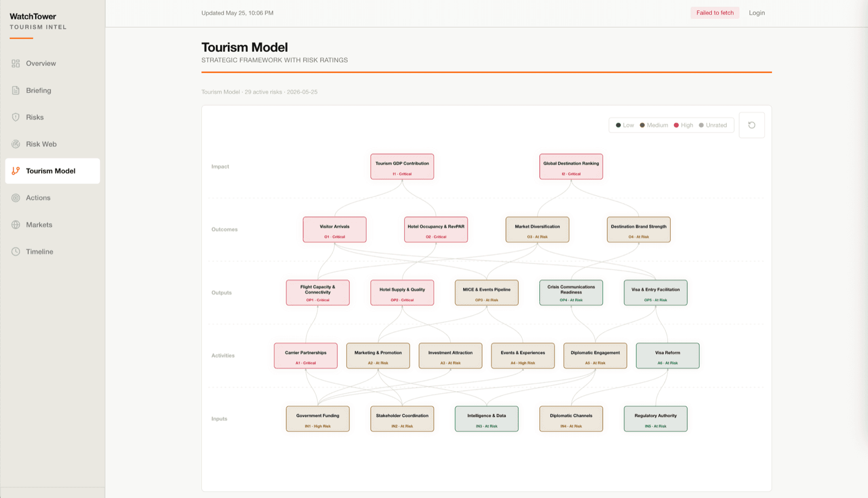
Task: Select the Marketing & Promotion node
Action: pyautogui.click(x=378, y=356)
